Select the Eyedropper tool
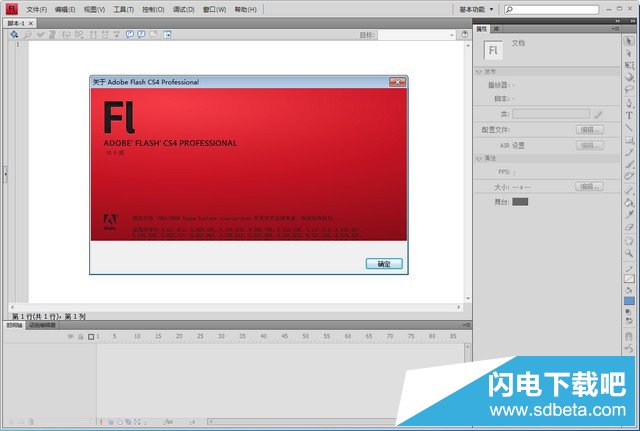Viewport: 640px width, 431px height. 629,214
